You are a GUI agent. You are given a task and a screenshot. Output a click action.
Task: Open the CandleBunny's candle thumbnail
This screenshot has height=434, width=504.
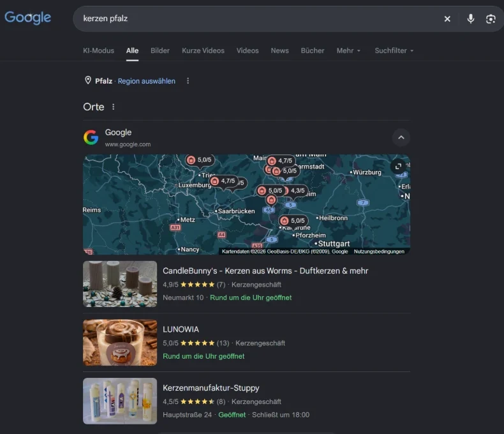pyautogui.click(x=120, y=284)
